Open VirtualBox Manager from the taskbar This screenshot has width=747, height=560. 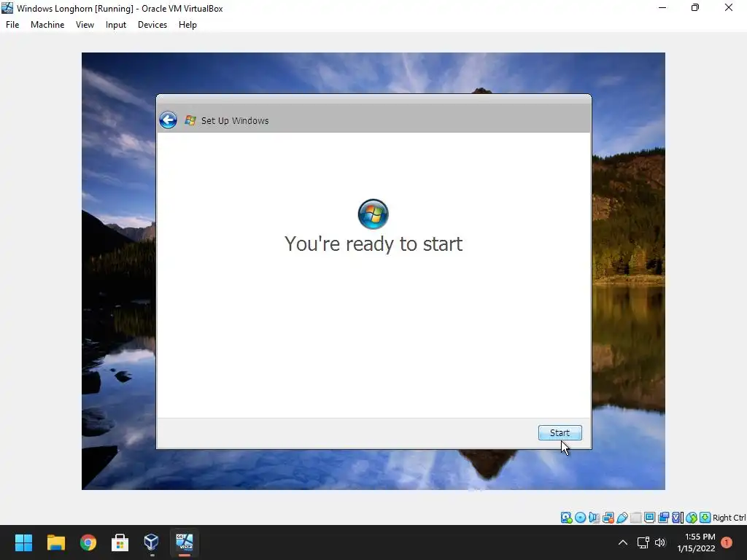coord(152,542)
